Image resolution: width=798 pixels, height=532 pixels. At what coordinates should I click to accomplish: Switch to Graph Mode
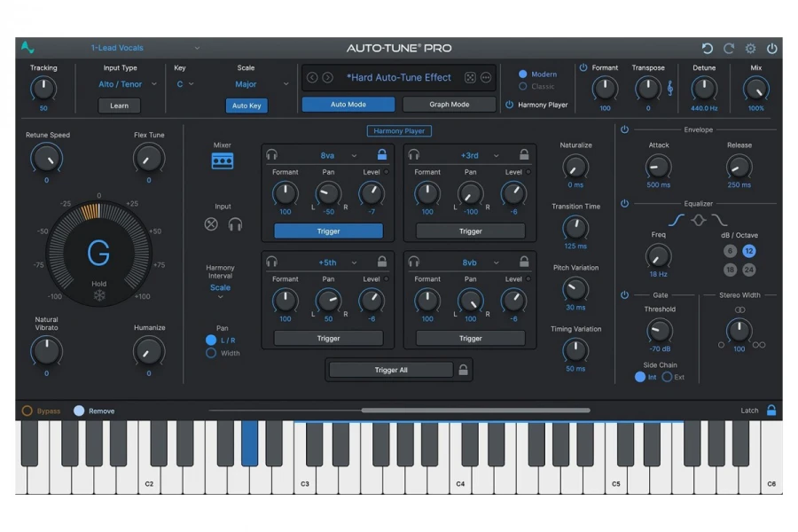coord(449,105)
